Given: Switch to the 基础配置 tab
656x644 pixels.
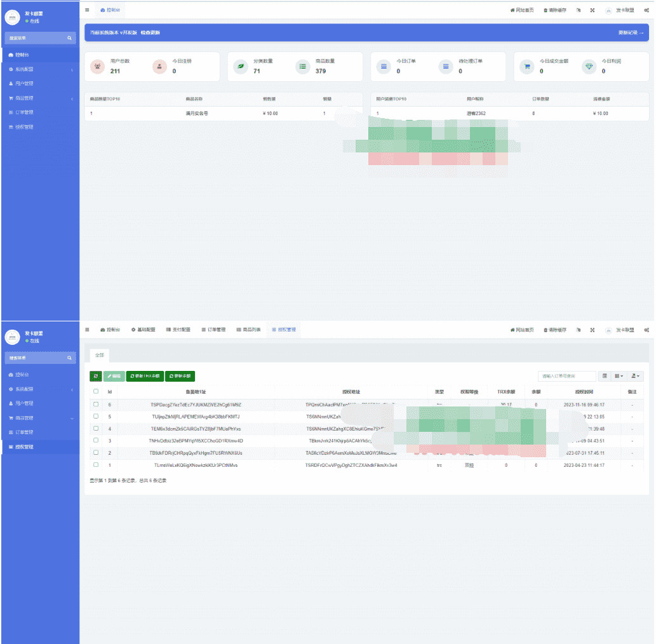Looking at the screenshot, I should coord(143,330).
